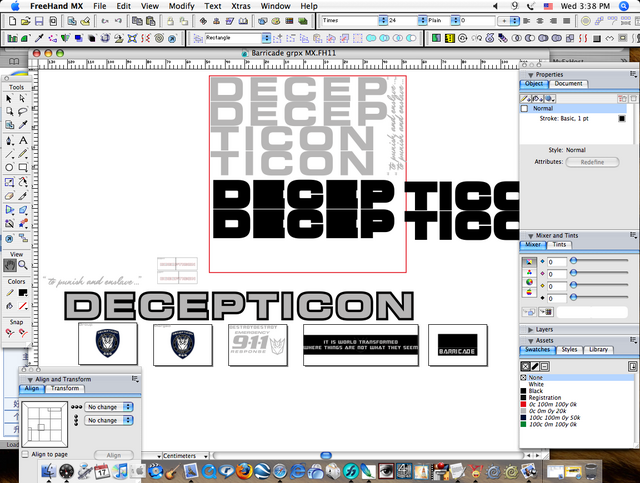
Task: Select the Text tool in Tools panel
Action: coord(22,140)
